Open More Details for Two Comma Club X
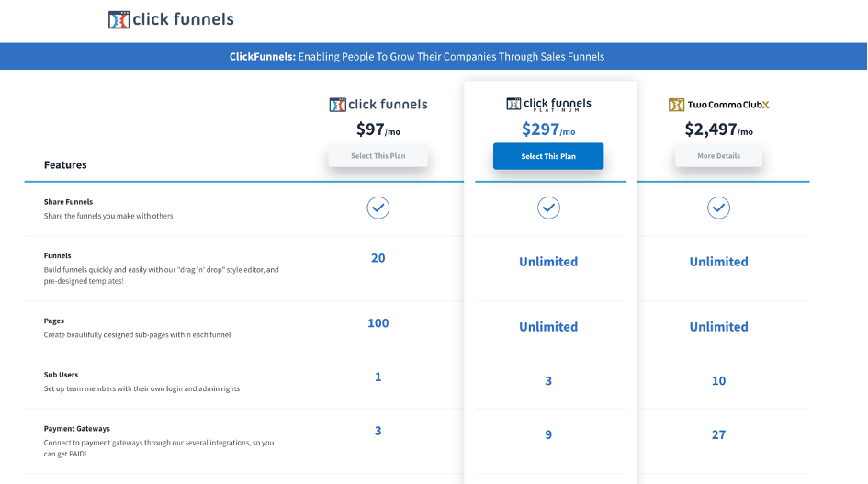868x484 pixels. [718, 155]
